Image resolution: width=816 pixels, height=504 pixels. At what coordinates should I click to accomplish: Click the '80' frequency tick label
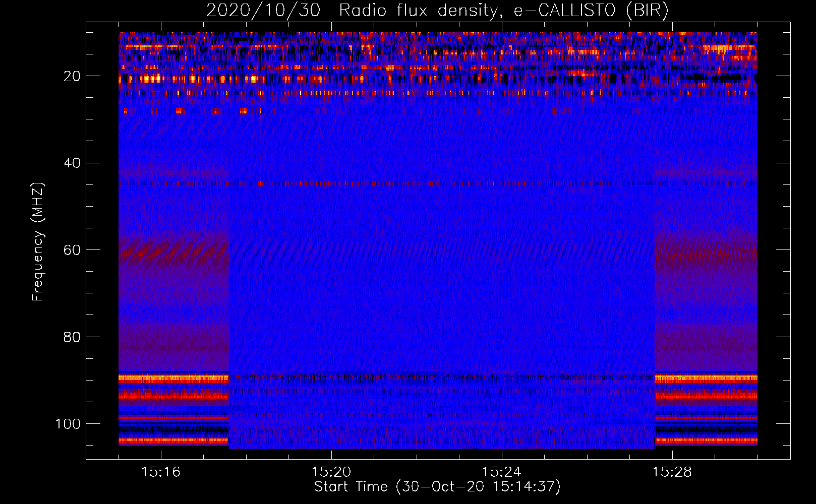coord(72,337)
